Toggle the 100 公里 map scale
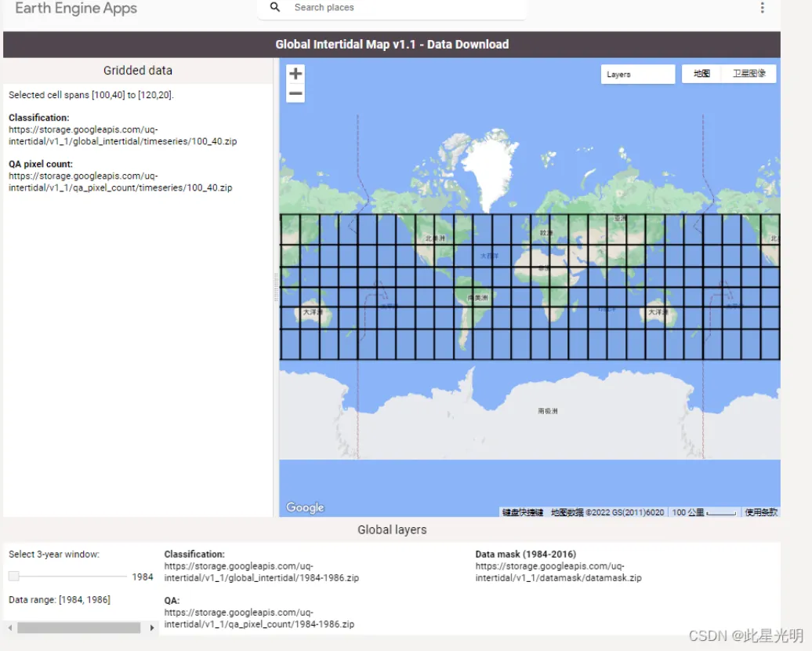812x651 pixels. (x=705, y=513)
